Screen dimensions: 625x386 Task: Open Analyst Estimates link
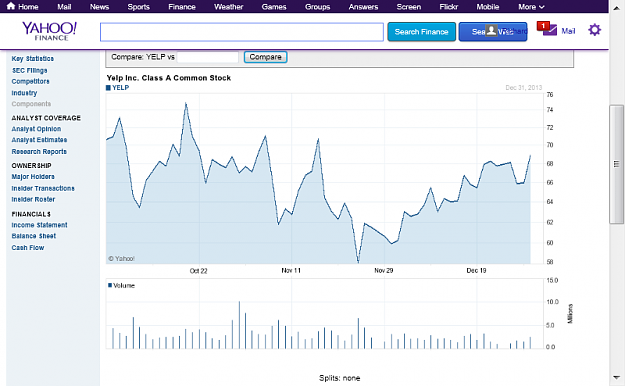point(39,140)
